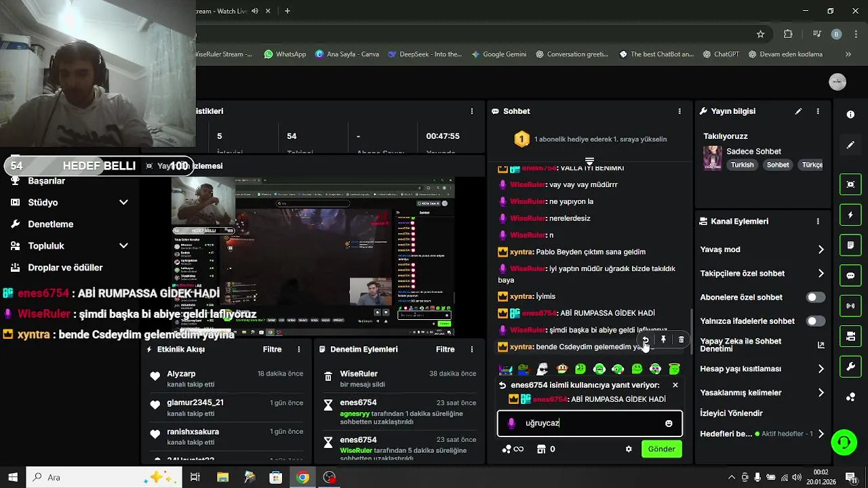The height and width of the screenshot is (488, 868).
Task: Toggle Yalnızca ifadelerle sohbet switch
Action: (816, 321)
